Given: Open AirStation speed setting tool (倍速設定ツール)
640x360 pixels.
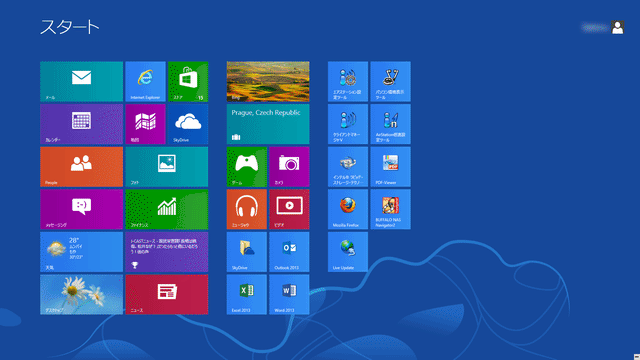Looking at the screenshot, I should 391,124.
